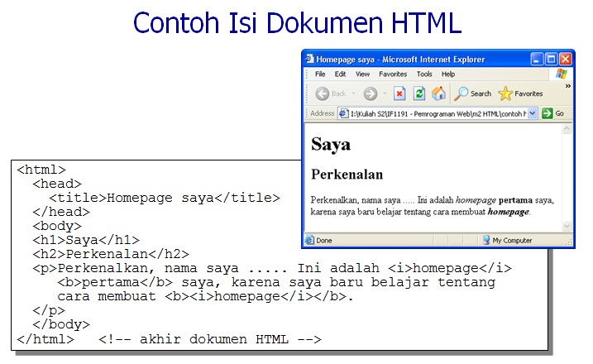The height and width of the screenshot is (364, 593).
Task: Click the Back arrow icon
Action: pyautogui.click(x=323, y=93)
